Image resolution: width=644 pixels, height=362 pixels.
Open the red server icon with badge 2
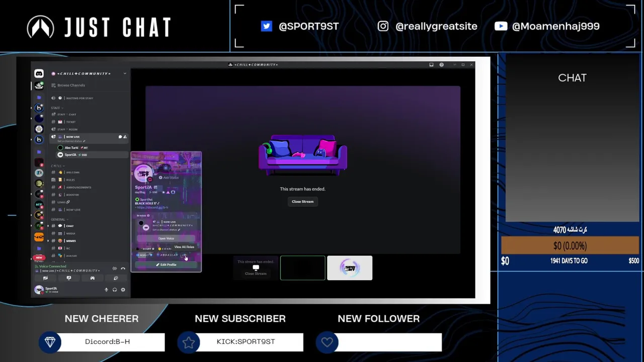39,161
